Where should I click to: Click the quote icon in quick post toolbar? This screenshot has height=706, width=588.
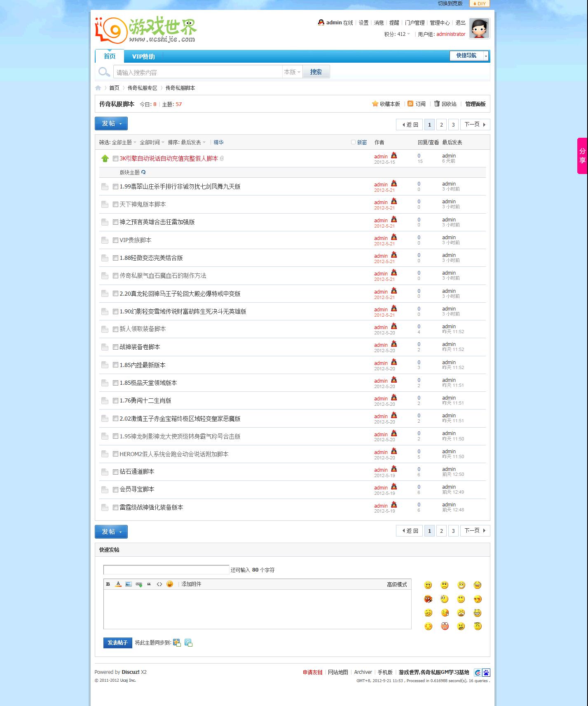149,584
